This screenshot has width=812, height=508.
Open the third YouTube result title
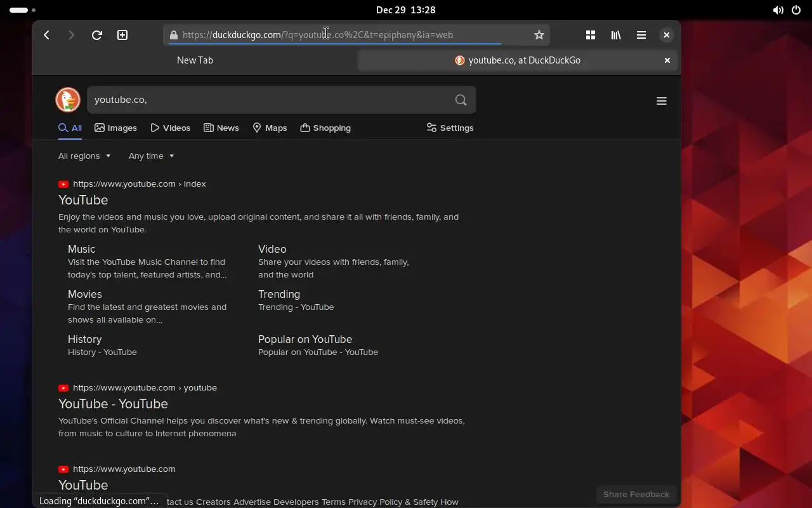[83, 485]
